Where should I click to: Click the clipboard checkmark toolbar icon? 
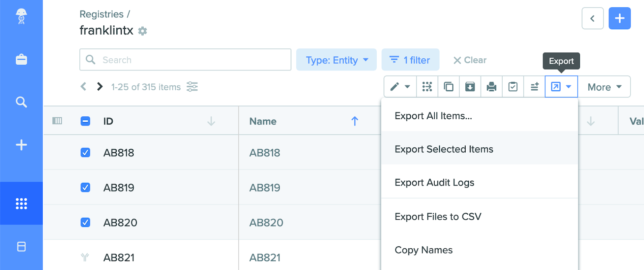pos(513,87)
